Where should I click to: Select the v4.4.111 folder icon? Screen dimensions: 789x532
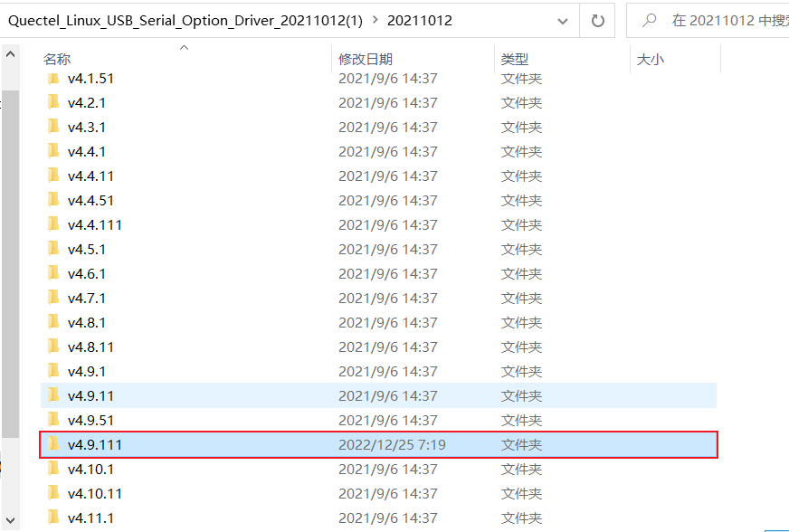click(53, 224)
